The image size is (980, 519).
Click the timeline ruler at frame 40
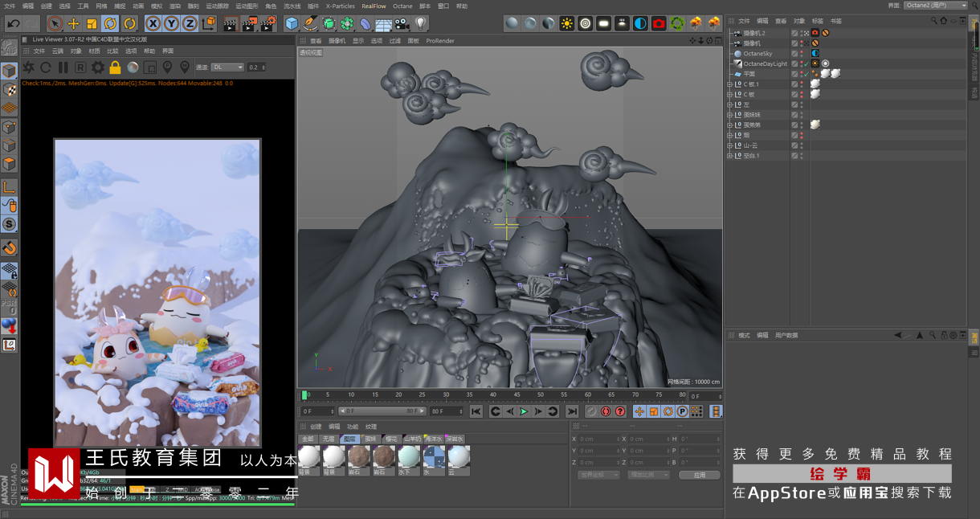[493, 395]
